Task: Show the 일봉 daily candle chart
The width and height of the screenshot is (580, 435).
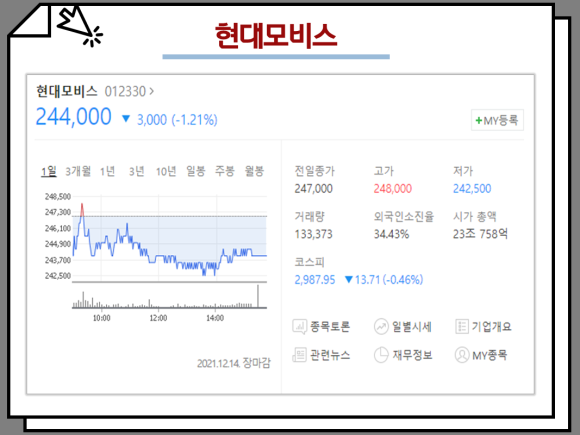Action: 195,171
